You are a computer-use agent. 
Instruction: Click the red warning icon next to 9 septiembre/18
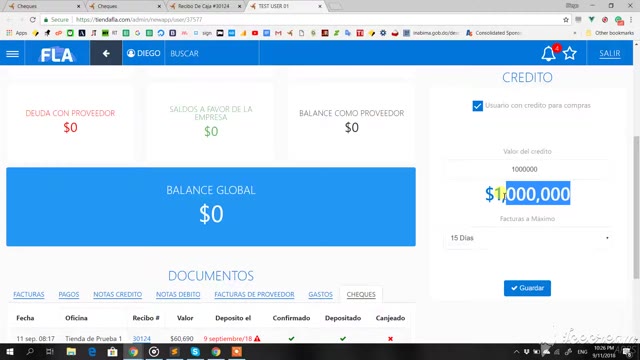point(257,338)
